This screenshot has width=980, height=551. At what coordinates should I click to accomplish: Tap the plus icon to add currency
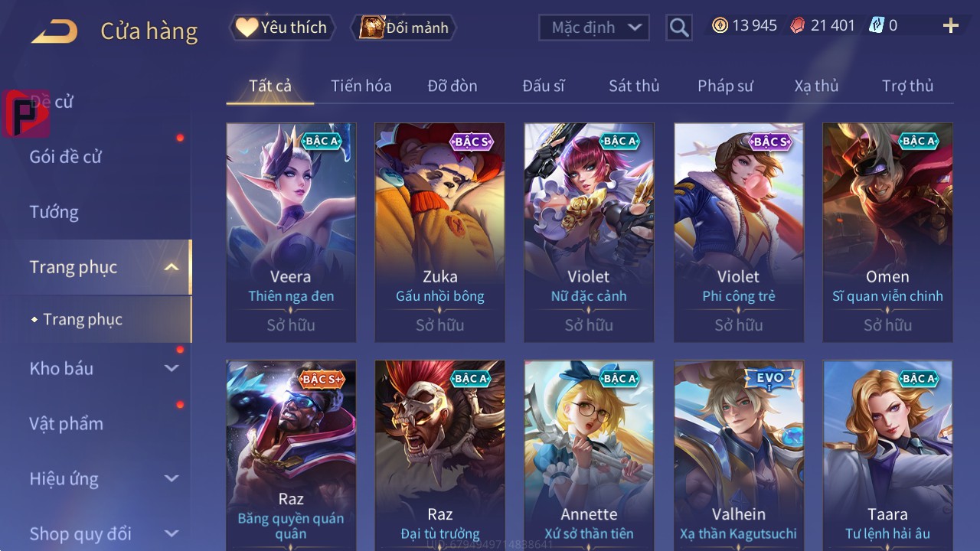point(951,26)
